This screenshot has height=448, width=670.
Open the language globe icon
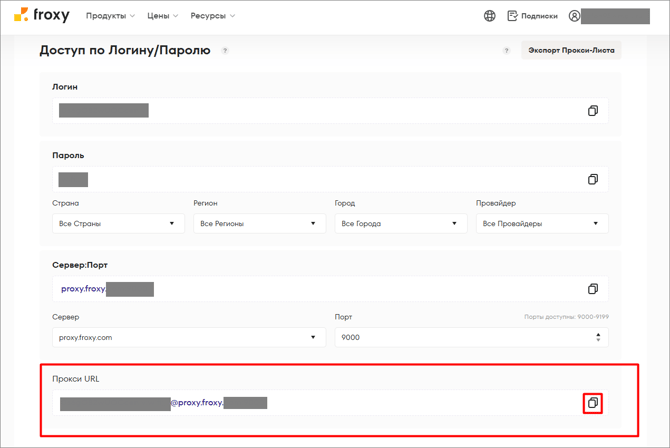489,16
